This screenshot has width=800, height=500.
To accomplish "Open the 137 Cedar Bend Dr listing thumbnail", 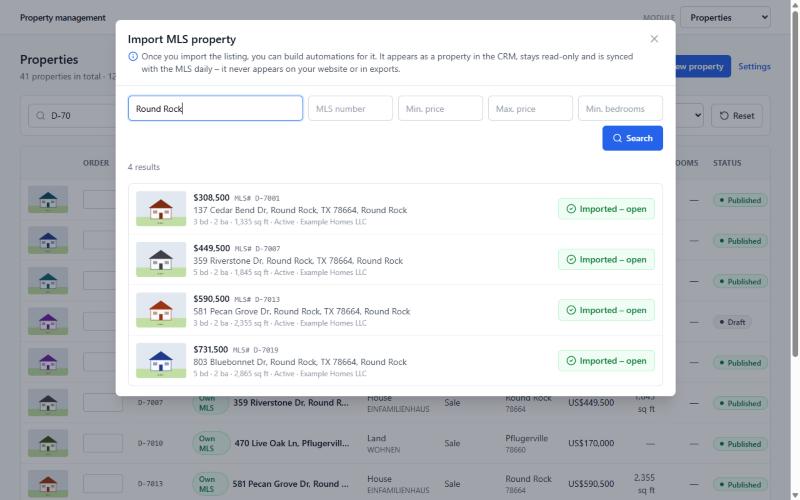I will 161,209.
